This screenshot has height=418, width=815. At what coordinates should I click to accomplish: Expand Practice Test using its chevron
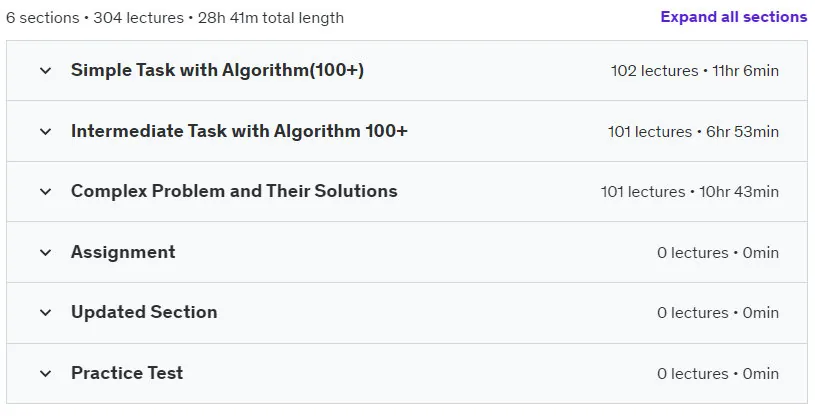click(x=46, y=373)
